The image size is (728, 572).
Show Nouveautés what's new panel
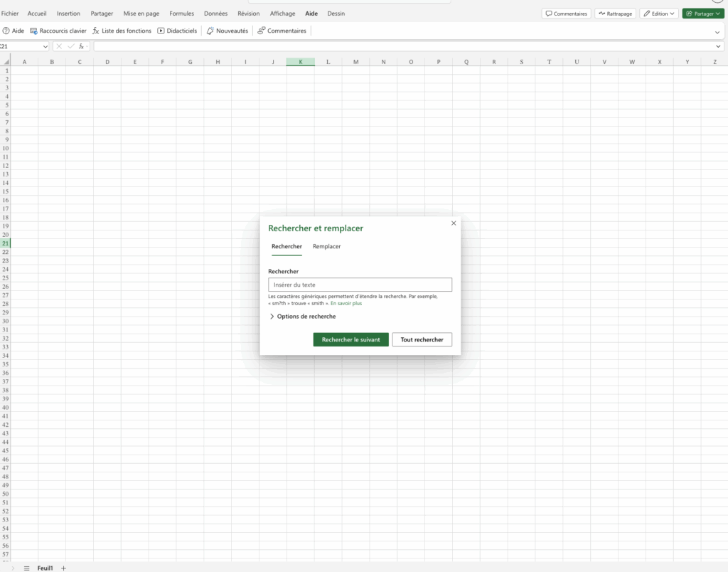coord(227,31)
